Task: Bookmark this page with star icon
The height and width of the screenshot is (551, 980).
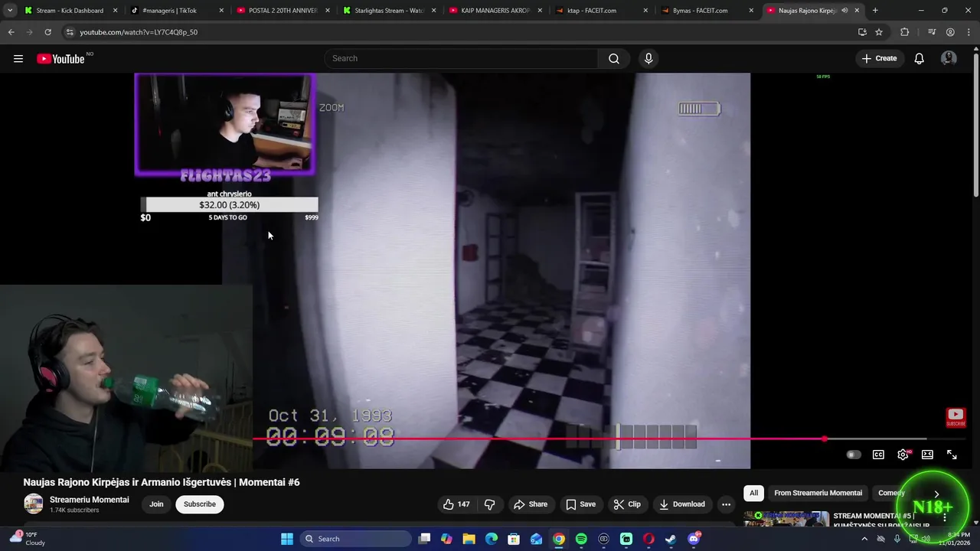Action: coord(879,32)
